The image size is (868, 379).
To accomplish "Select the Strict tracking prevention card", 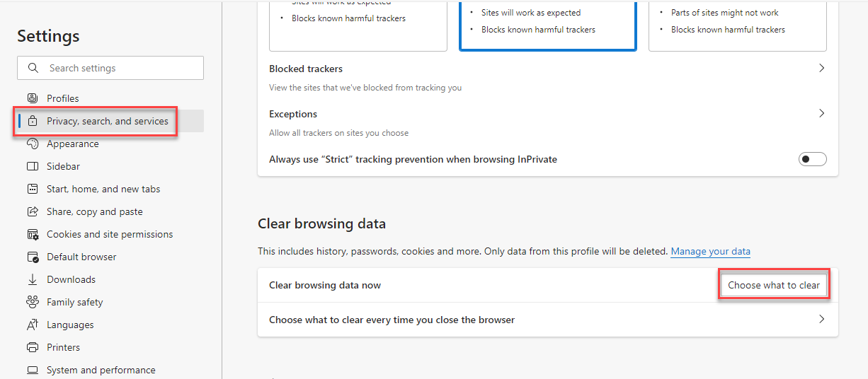I will click(x=737, y=25).
